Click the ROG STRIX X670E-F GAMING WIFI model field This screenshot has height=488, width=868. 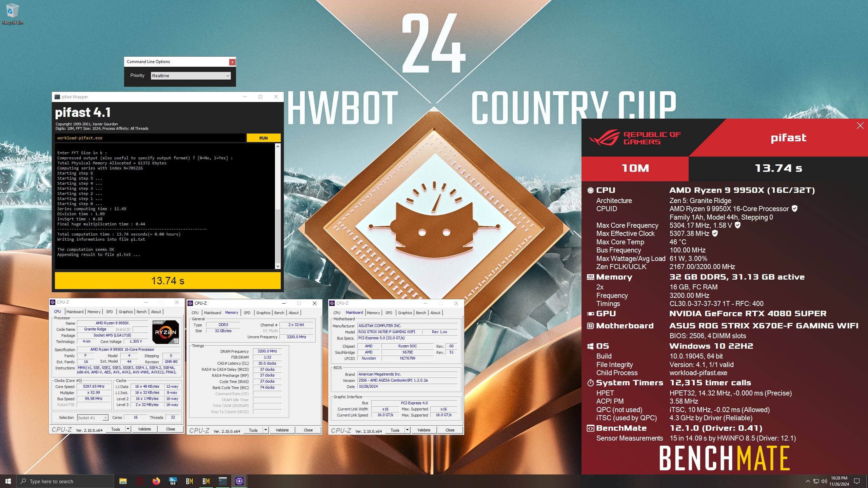(x=390, y=332)
